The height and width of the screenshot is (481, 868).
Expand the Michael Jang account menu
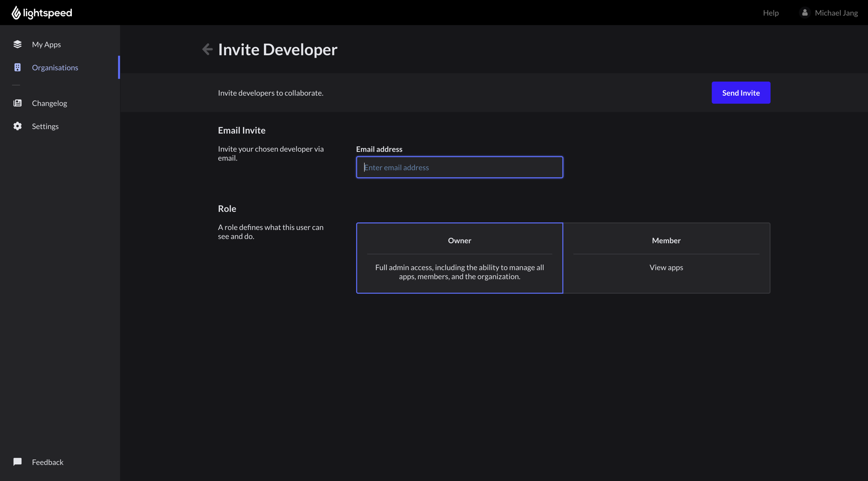836,12
